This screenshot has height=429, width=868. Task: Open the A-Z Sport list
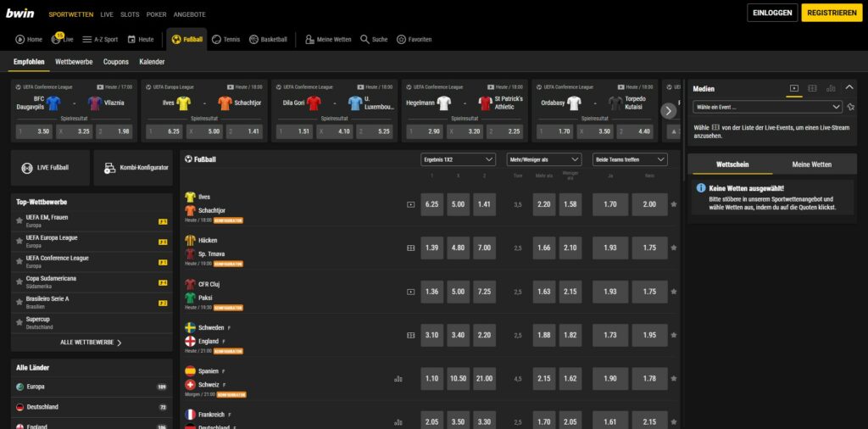(100, 39)
